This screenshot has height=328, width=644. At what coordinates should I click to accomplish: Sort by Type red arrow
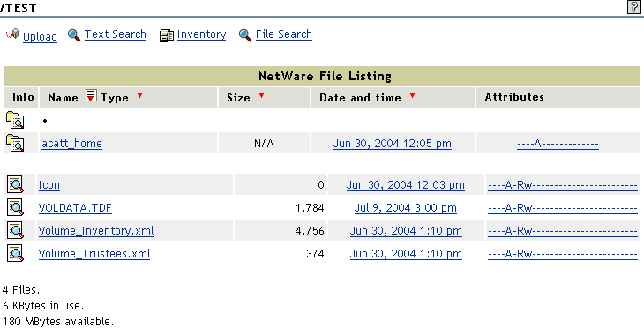click(x=139, y=95)
